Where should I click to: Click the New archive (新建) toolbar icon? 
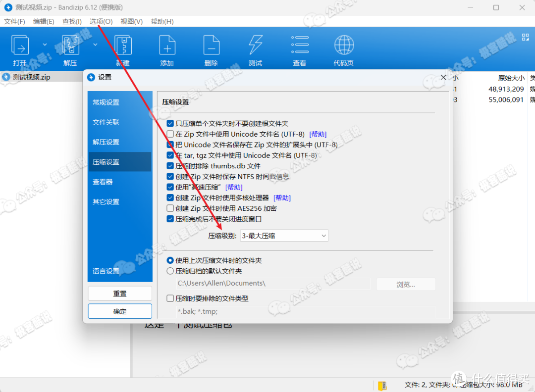coord(123,45)
